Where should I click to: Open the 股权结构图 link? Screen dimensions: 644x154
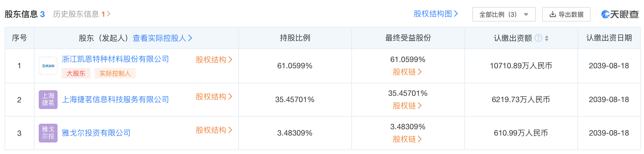(436, 14)
